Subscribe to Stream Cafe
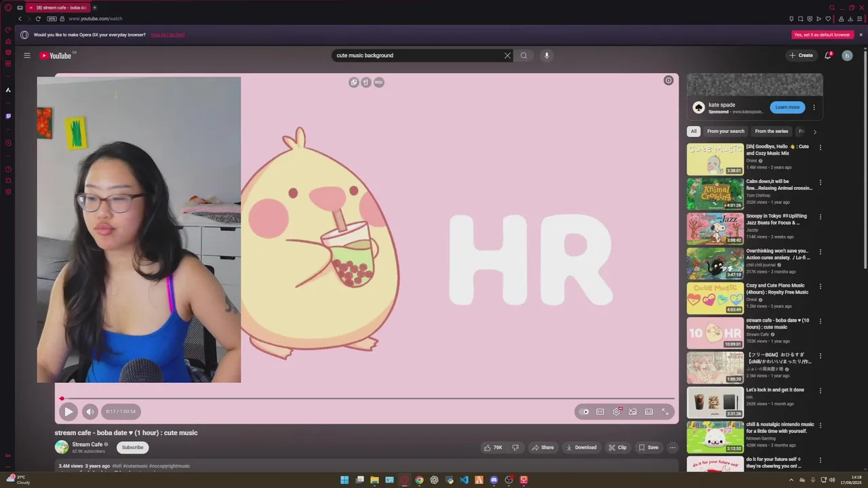This screenshot has height=488, width=868. click(x=132, y=447)
